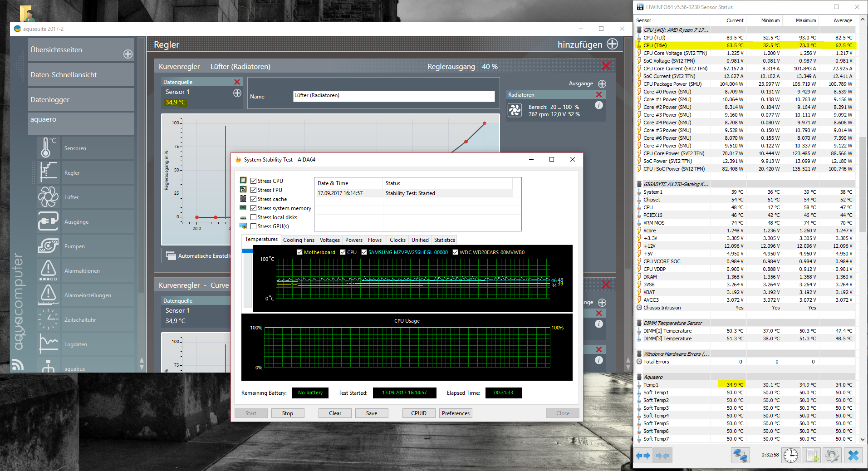The width and height of the screenshot is (868, 471).
Task: Expand the Datenlogger section
Action: (x=81, y=99)
